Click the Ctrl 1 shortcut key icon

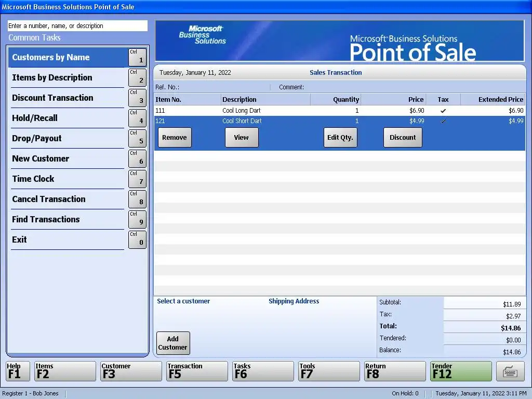click(x=137, y=57)
